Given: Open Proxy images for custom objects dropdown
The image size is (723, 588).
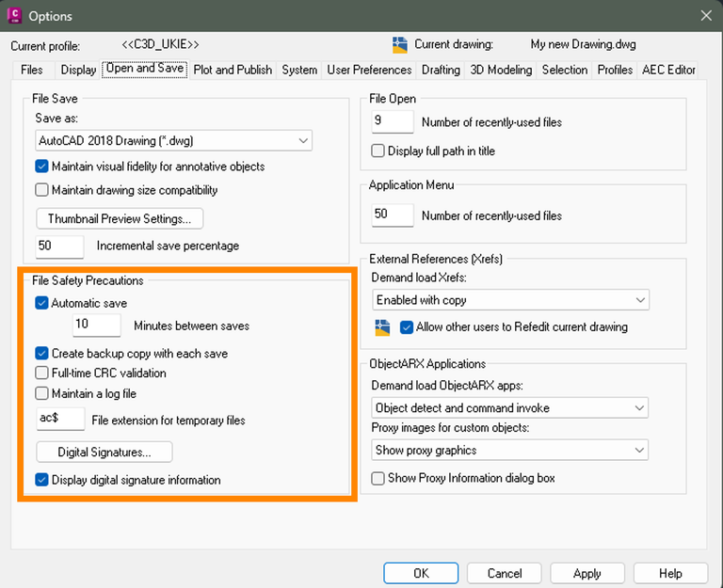Looking at the screenshot, I should coord(510,451).
